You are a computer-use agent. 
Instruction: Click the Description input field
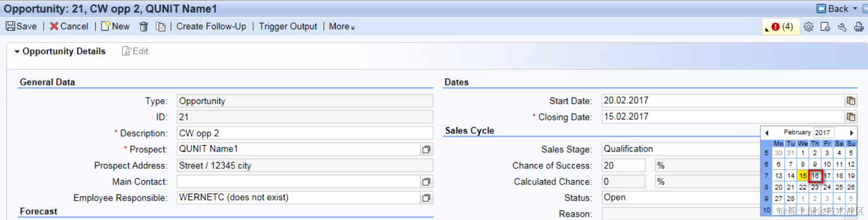[304, 133]
